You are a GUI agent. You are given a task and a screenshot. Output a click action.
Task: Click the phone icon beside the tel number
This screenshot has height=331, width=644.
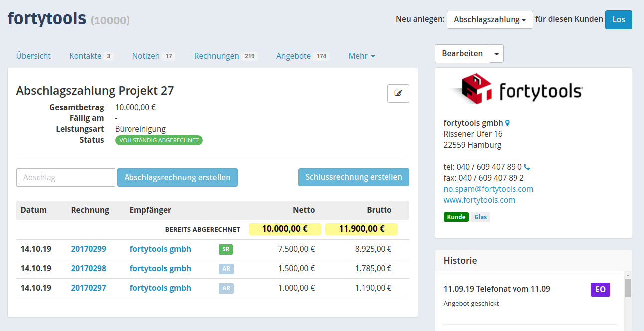(527, 167)
